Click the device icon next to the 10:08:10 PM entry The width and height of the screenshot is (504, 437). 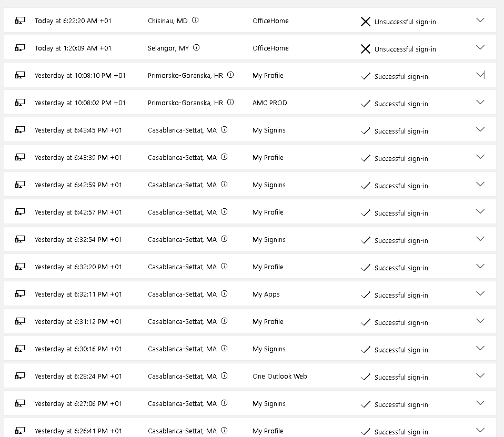(19, 75)
